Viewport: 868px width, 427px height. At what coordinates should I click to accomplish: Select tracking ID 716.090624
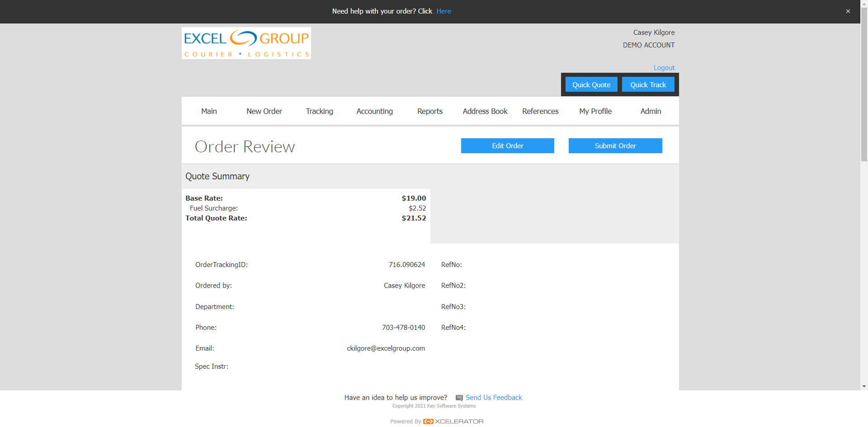click(407, 265)
